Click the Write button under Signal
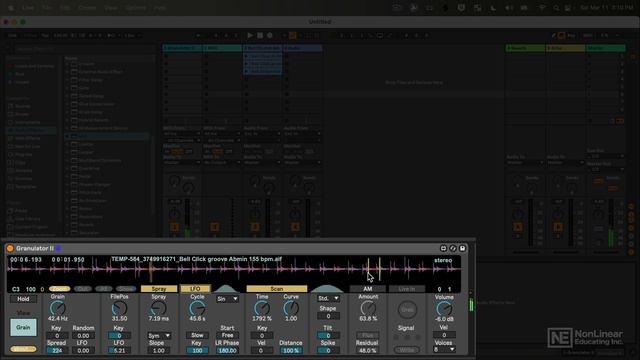Screen dimensions: 640x360 [407, 350]
